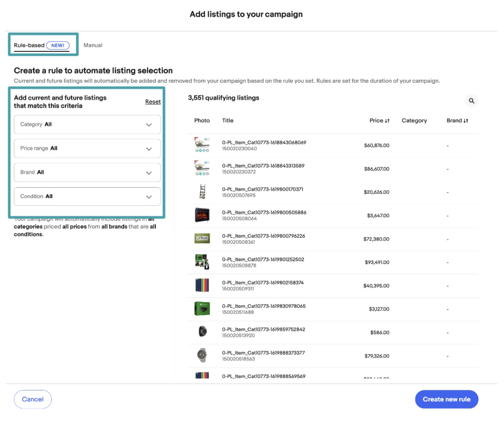Select title 0-PL_Item_Cat10773-1618843068069
This screenshot has height=431, width=504.
click(x=264, y=142)
